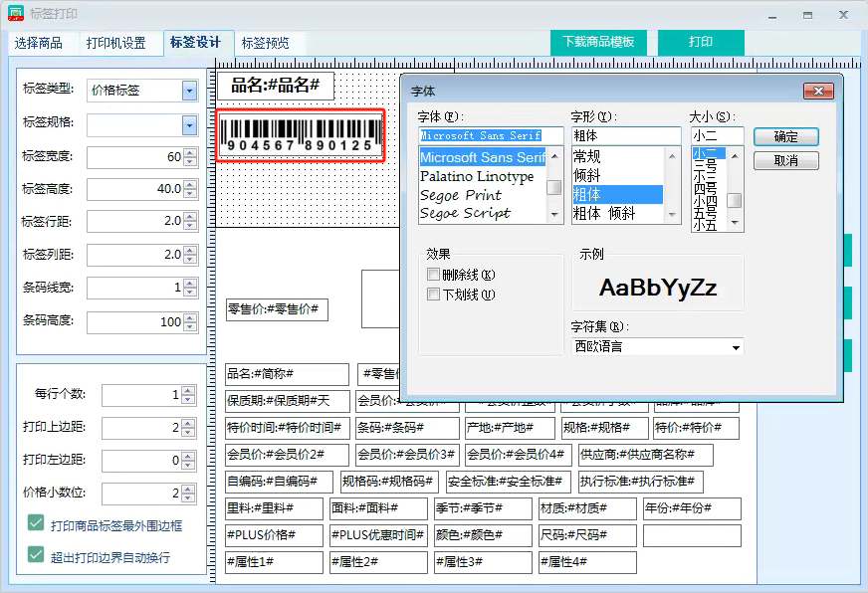Click the 标签宽度 stepper arrows

(190, 157)
